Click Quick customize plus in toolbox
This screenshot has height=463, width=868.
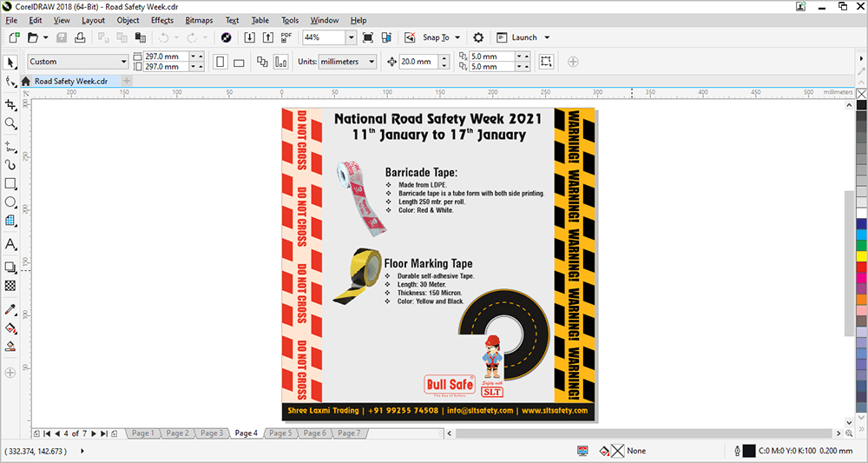tap(10, 374)
